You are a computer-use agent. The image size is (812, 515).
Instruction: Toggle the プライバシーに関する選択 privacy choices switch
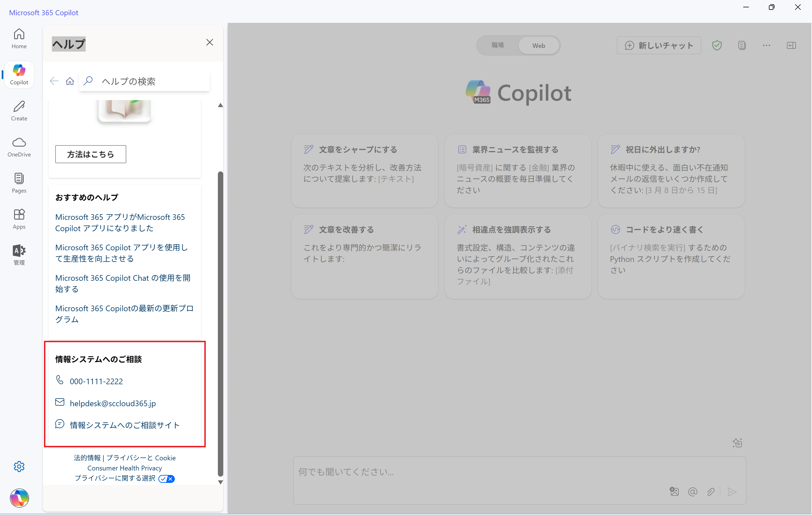(x=166, y=479)
